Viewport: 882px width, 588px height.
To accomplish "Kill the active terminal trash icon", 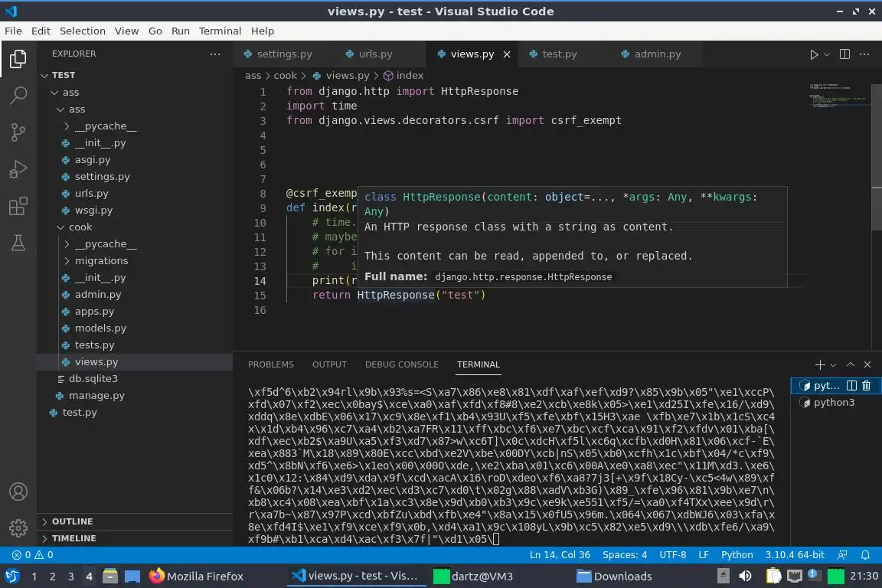I will click(866, 385).
